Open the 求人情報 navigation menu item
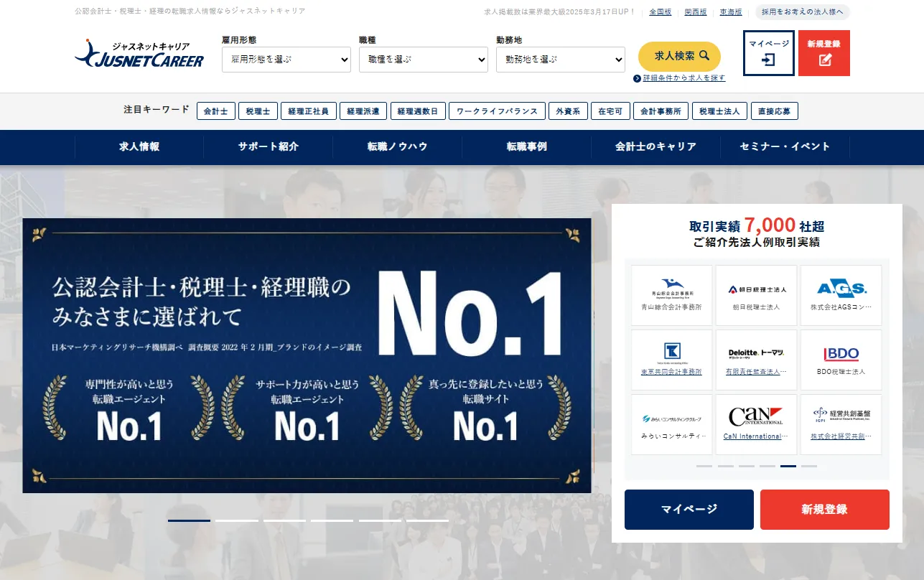This screenshot has width=924, height=580. click(139, 146)
